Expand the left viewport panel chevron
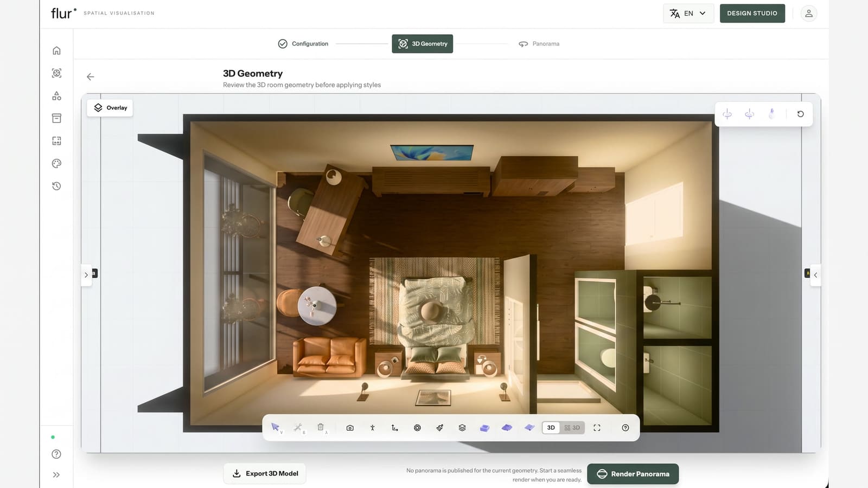 pyautogui.click(x=86, y=275)
